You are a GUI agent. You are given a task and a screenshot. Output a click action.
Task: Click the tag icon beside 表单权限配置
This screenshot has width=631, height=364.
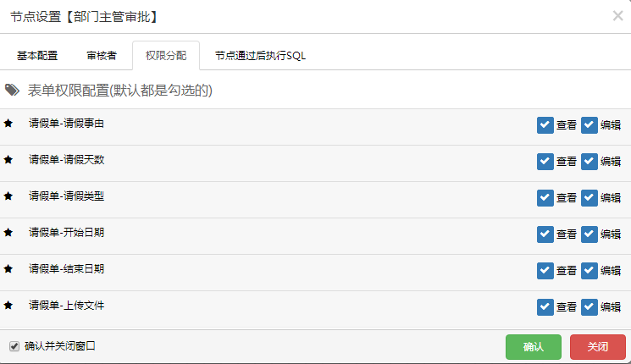tap(12, 90)
